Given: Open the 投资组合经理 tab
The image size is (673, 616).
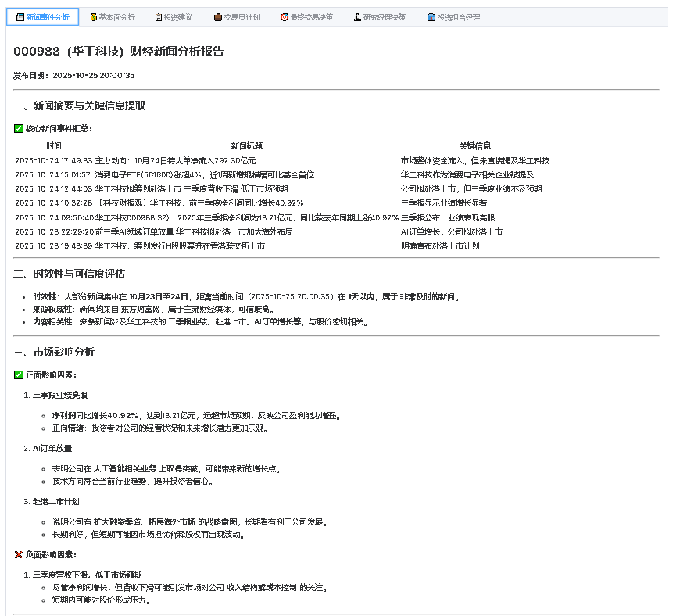Looking at the screenshot, I should (x=453, y=17).
